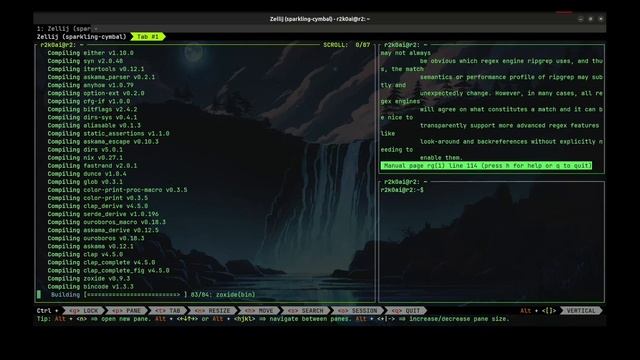Select the MOVE mode in status bar
640x360 pixels.
tap(259, 311)
